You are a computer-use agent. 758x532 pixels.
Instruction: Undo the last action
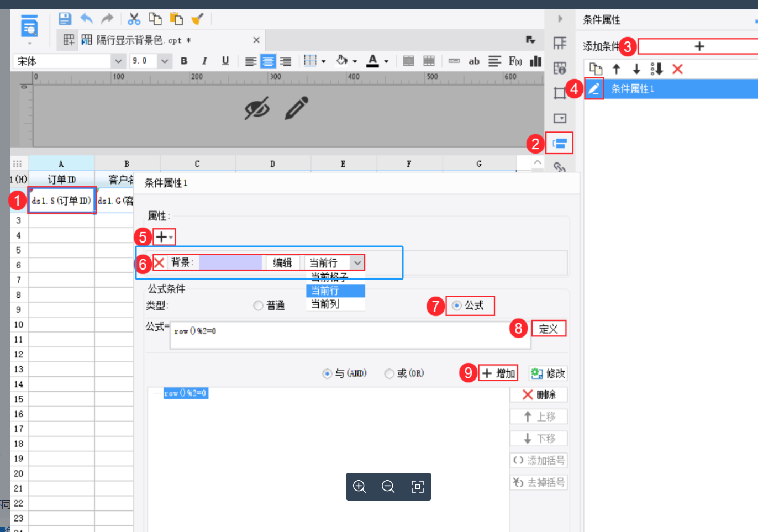pyautogui.click(x=87, y=19)
